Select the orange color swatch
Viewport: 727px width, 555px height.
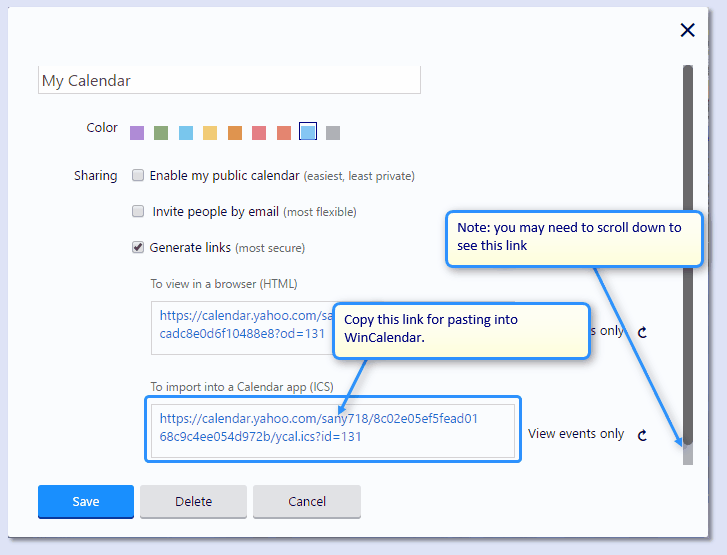click(235, 133)
